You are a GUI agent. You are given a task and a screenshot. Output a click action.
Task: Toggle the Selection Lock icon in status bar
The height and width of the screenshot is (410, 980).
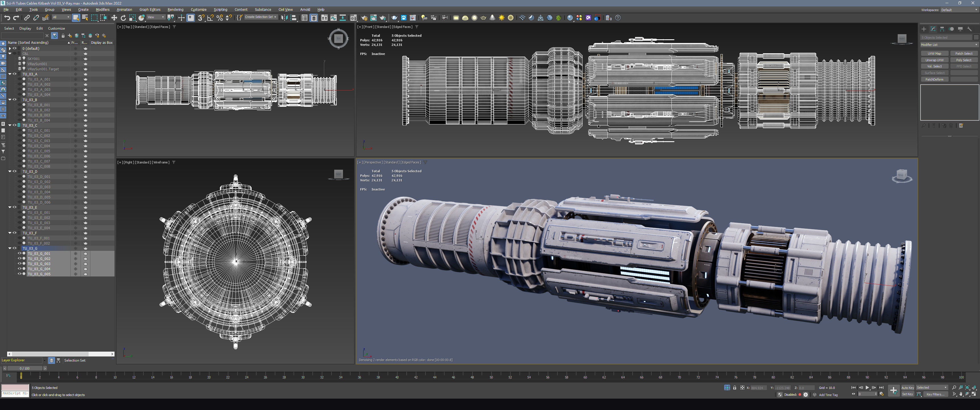(735, 388)
